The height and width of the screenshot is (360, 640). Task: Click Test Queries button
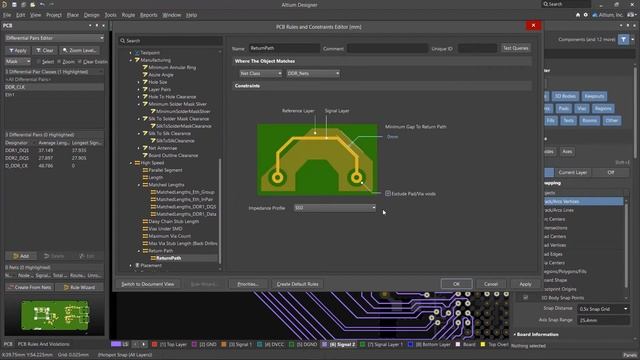[x=516, y=48]
